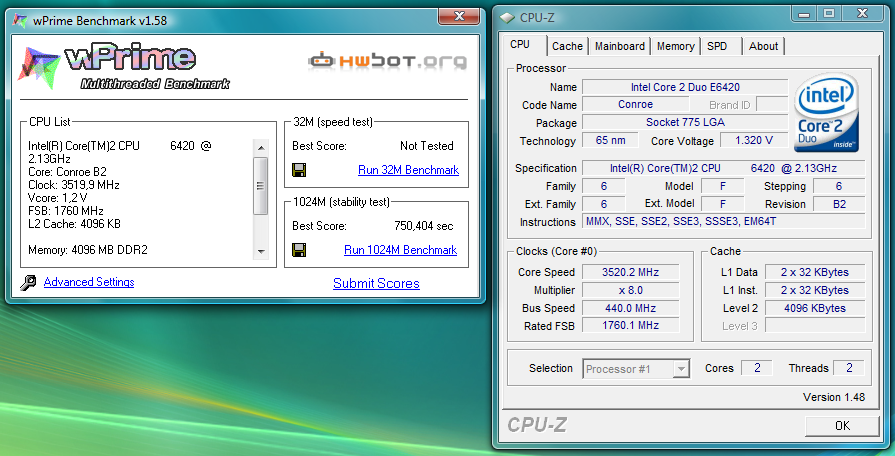Switch to the SPD tab
This screenshot has height=456, width=895.
coord(717,46)
